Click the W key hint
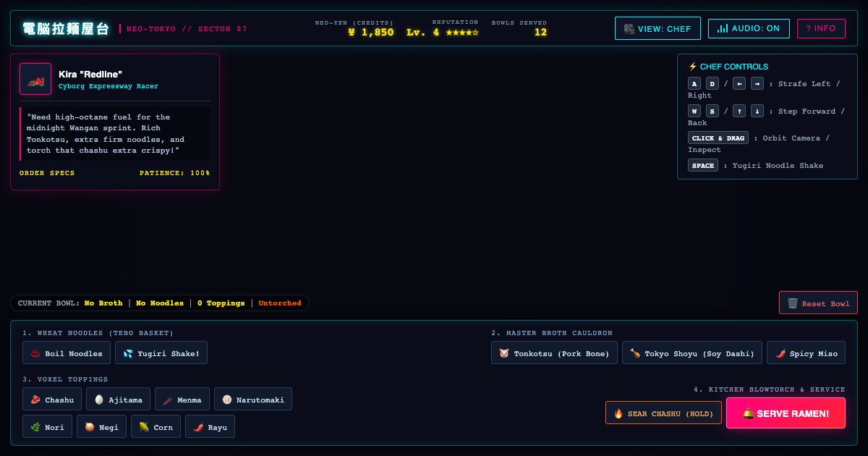The height and width of the screenshot is (456, 868). point(694,111)
